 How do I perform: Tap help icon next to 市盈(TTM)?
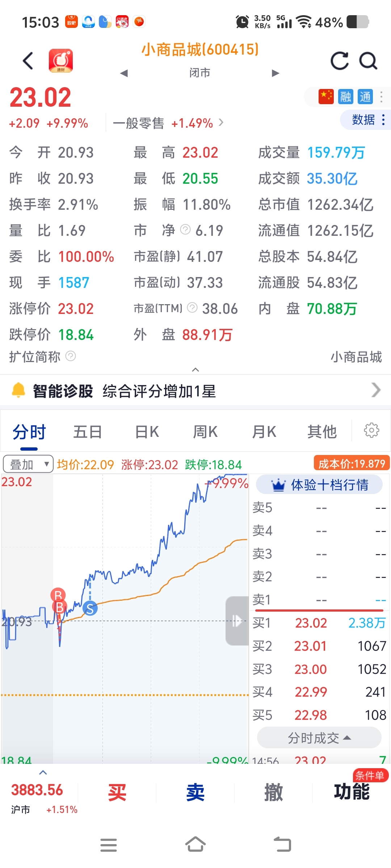[x=192, y=308]
